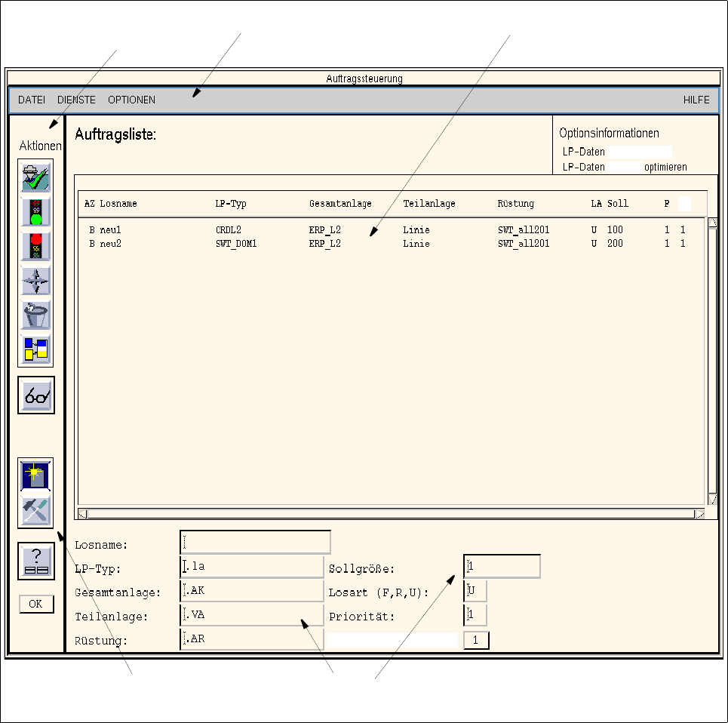Click the question mark help icon

36,561
